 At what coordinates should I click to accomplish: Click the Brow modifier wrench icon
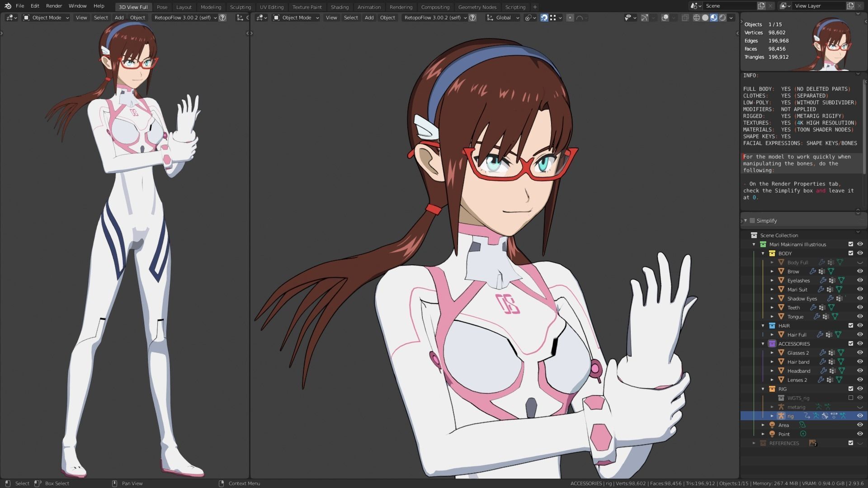point(813,271)
